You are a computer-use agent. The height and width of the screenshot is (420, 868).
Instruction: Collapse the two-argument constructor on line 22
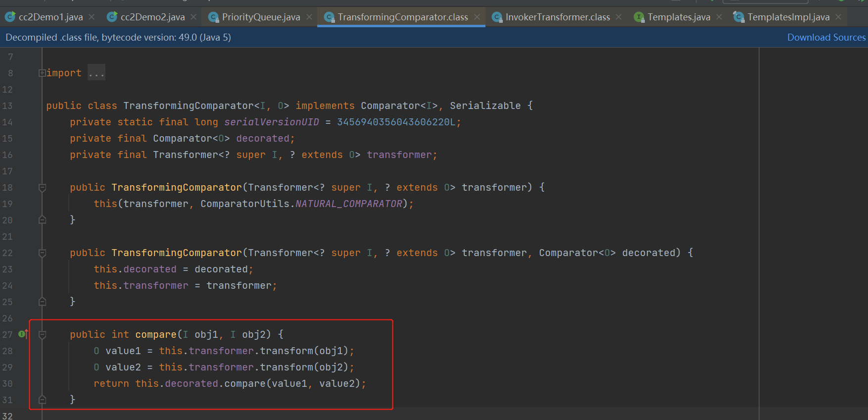point(42,253)
